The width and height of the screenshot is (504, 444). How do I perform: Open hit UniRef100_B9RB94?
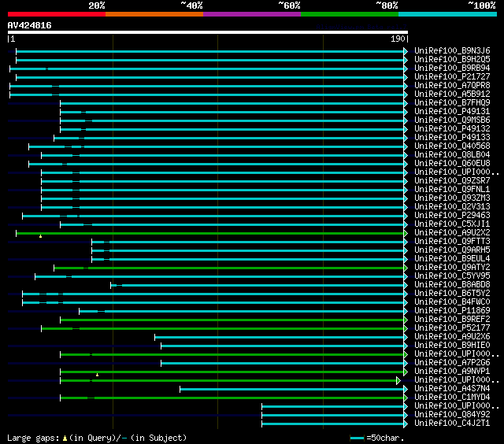(452, 68)
